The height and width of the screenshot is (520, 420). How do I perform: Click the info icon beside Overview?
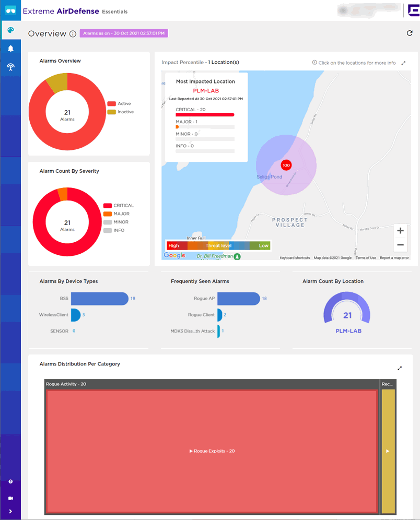point(73,34)
